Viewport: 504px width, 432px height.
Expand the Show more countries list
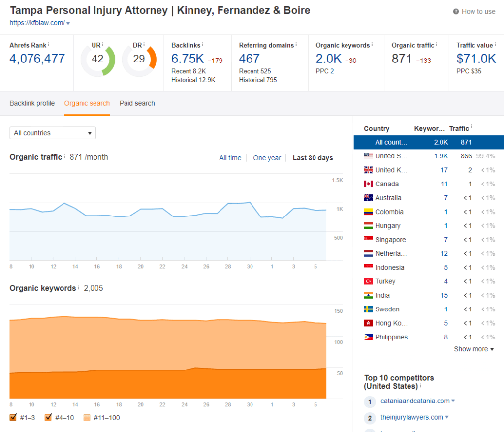pyautogui.click(x=474, y=349)
